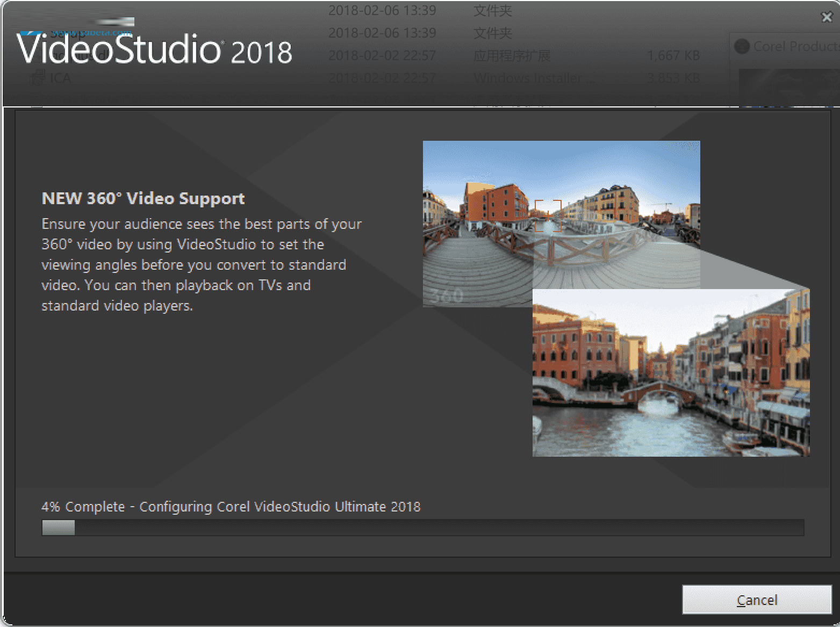Click the NEW 360° Video Support heading
Viewport: 840px width, 627px height.
point(143,198)
